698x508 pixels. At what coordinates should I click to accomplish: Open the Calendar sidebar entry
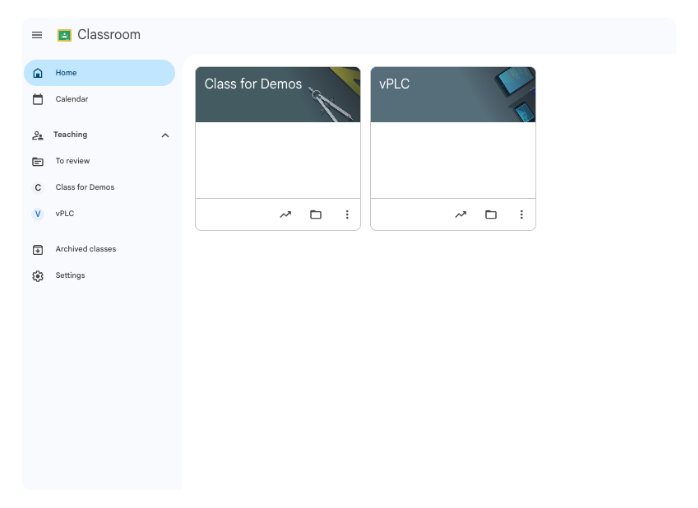tap(99, 99)
